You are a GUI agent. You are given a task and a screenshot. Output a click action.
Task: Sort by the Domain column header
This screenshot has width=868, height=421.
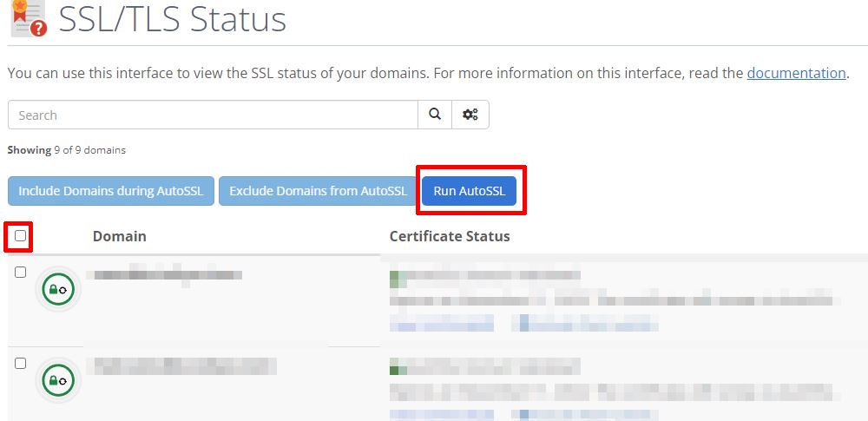tap(119, 236)
